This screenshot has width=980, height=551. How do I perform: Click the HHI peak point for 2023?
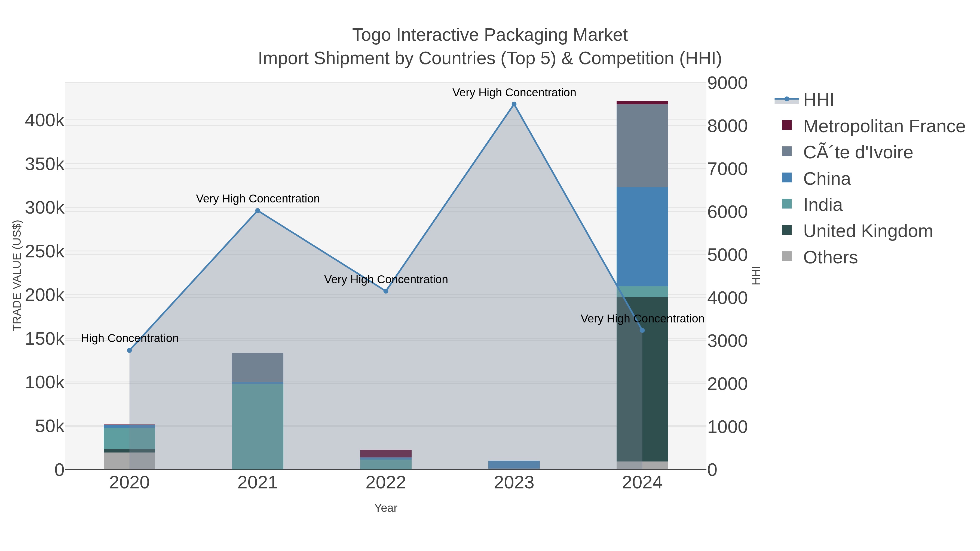pyautogui.click(x=514, y=104)
